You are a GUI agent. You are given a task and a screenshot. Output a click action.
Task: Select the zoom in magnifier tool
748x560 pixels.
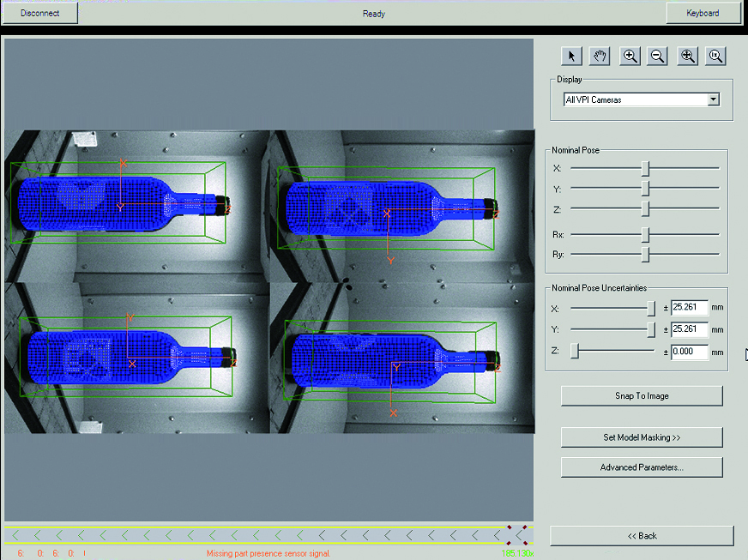pos(629,55)
